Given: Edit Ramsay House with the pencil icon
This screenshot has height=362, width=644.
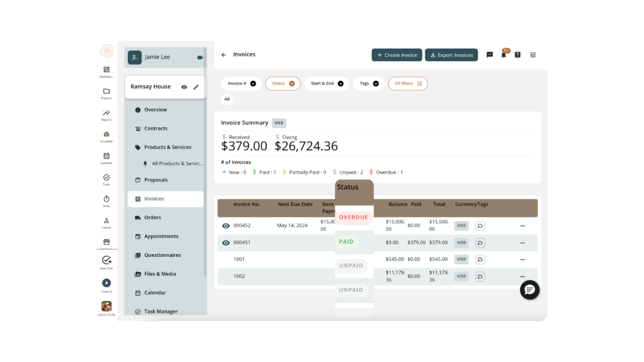Looking at the screenshot, I should click(196, 87).
